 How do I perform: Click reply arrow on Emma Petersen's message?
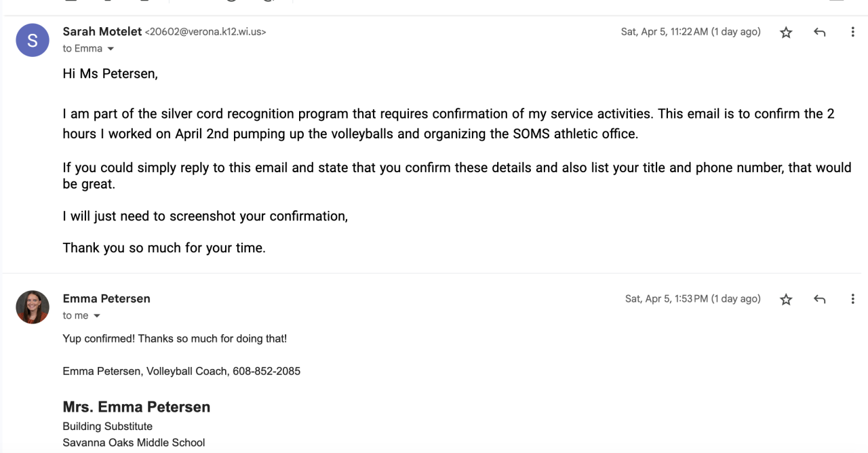click(x=819, y=299)
